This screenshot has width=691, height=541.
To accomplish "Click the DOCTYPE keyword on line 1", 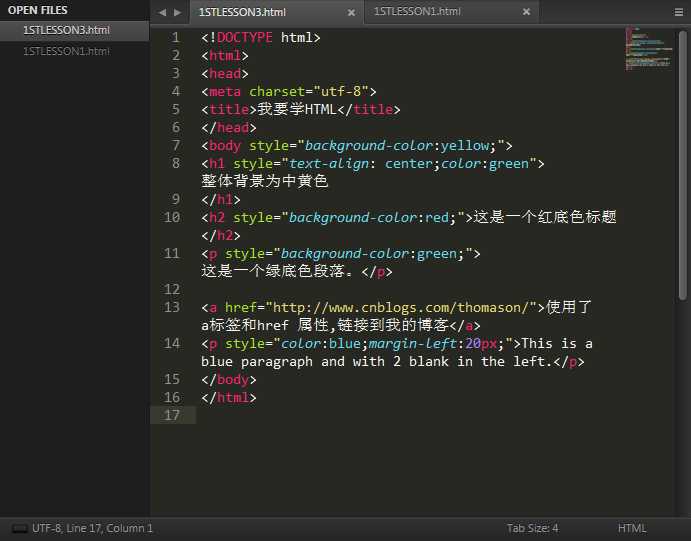I will pyautogui.click(x=245, y=37).
